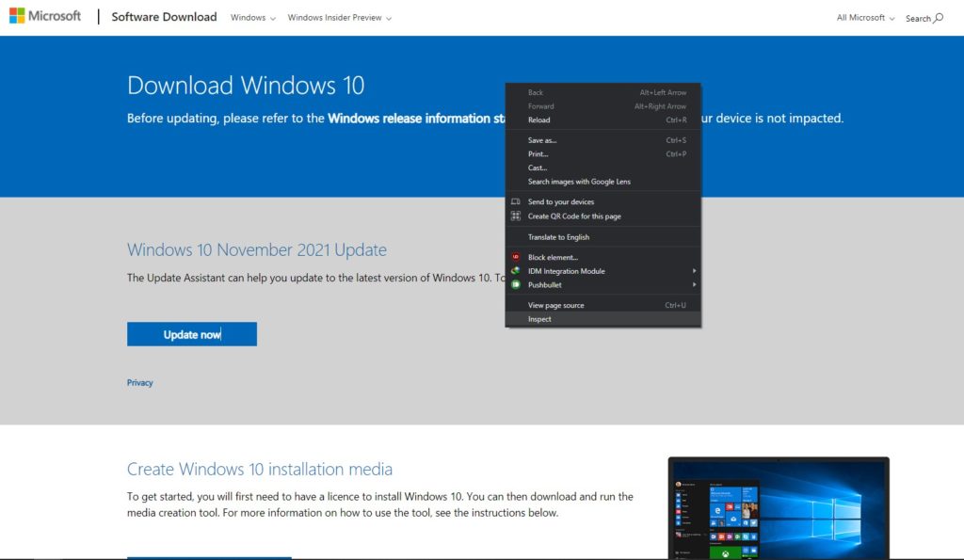This screenshot has width=964, height=560.
Task: Expand the Windows Insider Preview dropdown
Action: [x=339, y=17]
